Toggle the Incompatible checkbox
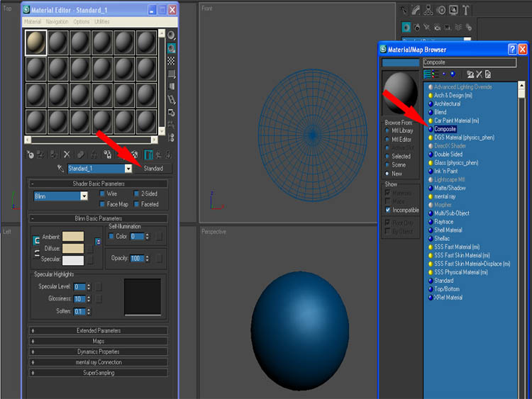Image resolution: width=532 pixels, height=399 pixels. (x=387, y=210)
